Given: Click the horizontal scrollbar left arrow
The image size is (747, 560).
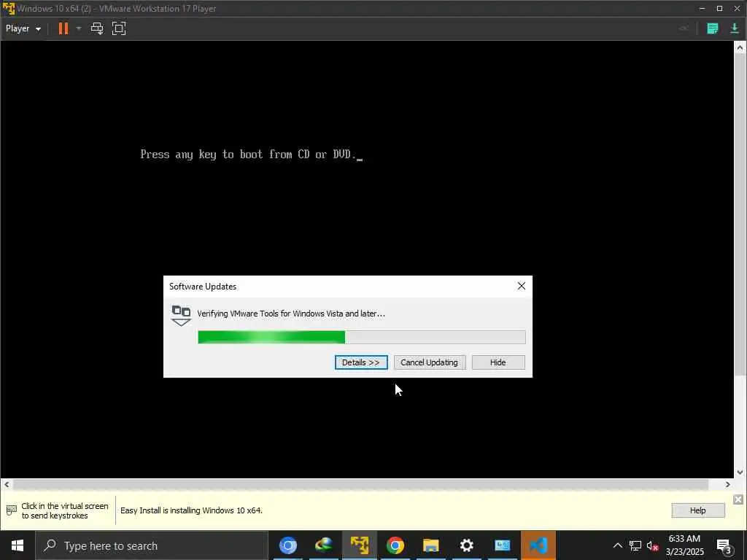Looking at the screenshot, I should point(7,485).
